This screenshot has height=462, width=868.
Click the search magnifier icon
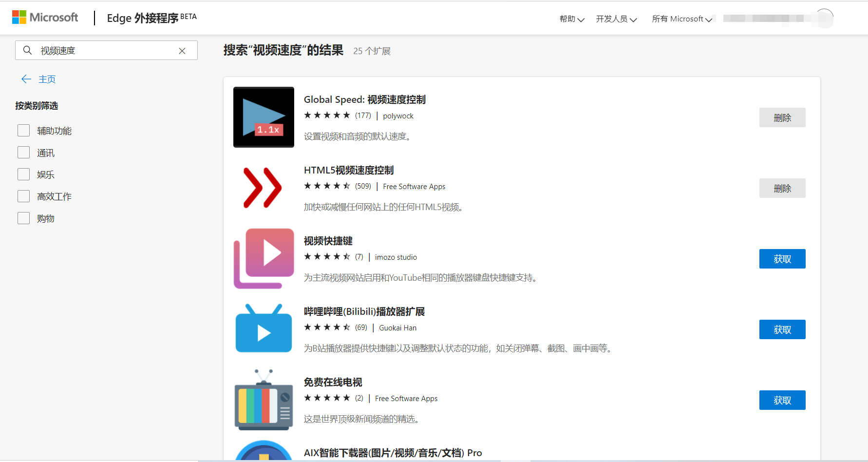[x=28, y=50]
